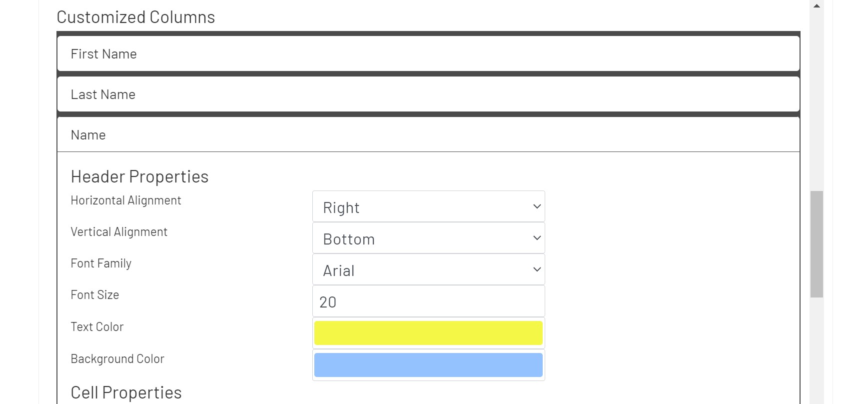868x404 pixels.
Task: Open the blue Background Color picker
Action: coord(428,365)
